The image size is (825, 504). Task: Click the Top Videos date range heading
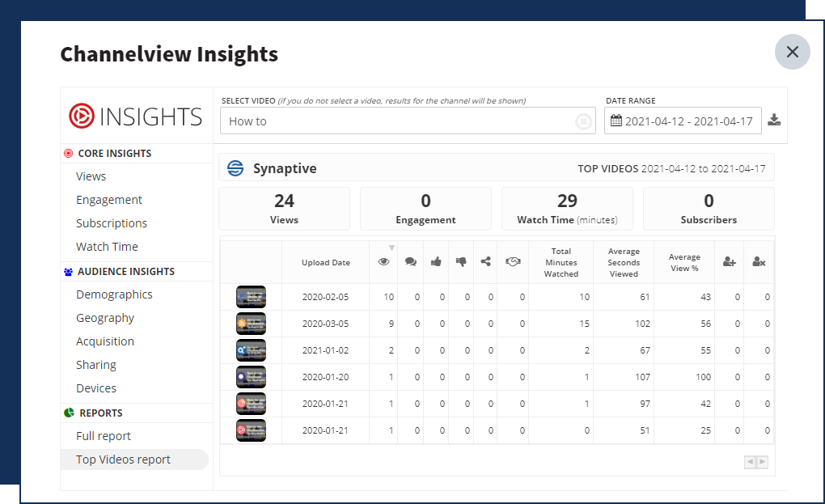[x=671, y=169]
